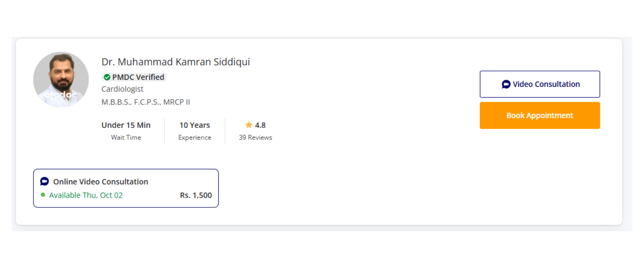
Task: Click the PMDC Verified badge label
Action: point(138,77)
